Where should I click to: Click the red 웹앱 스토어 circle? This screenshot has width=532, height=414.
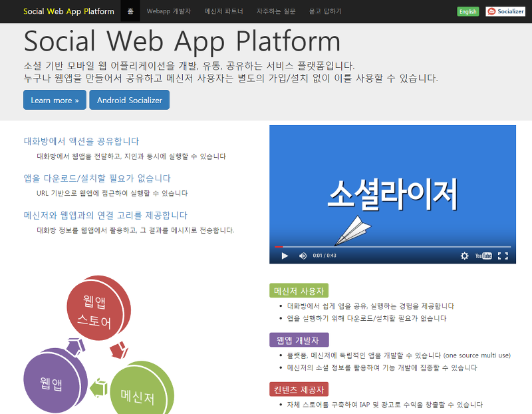click(98, 308)
